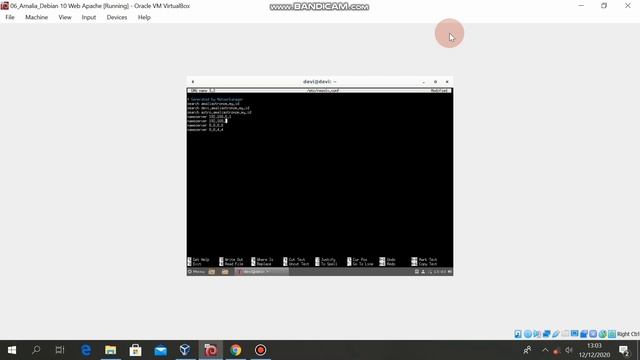
Task: Click the Write Out nano shortcut
Action: [x=231, y=260]
